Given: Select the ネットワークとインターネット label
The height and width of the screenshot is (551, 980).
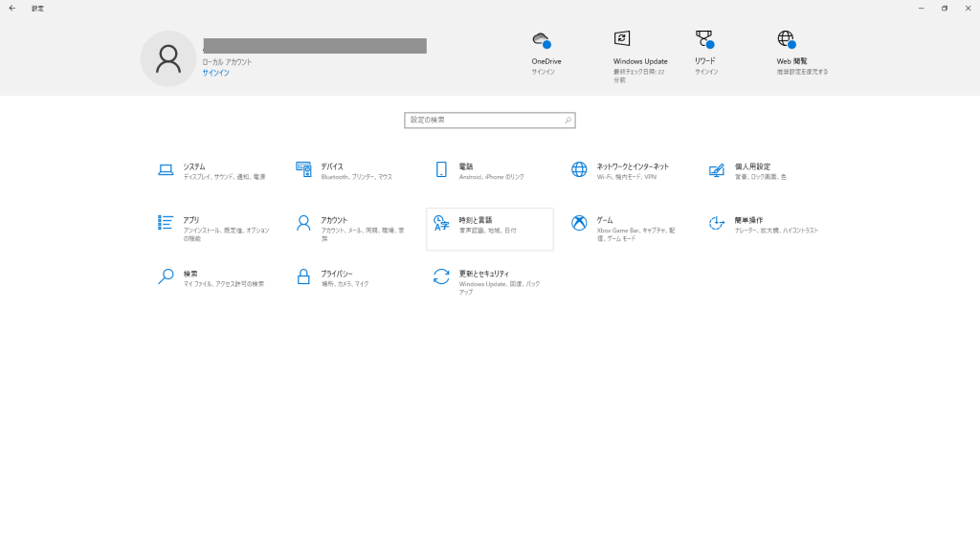Looking at the screenshot, I should [633, 166].
